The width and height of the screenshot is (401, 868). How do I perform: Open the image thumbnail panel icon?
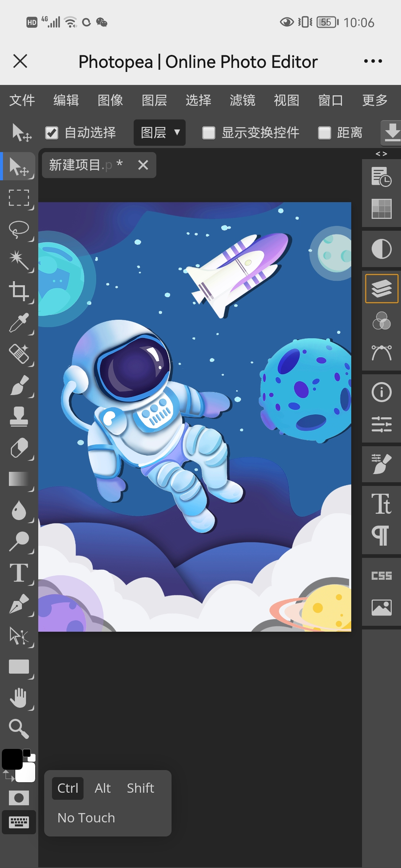pos(381,608)
